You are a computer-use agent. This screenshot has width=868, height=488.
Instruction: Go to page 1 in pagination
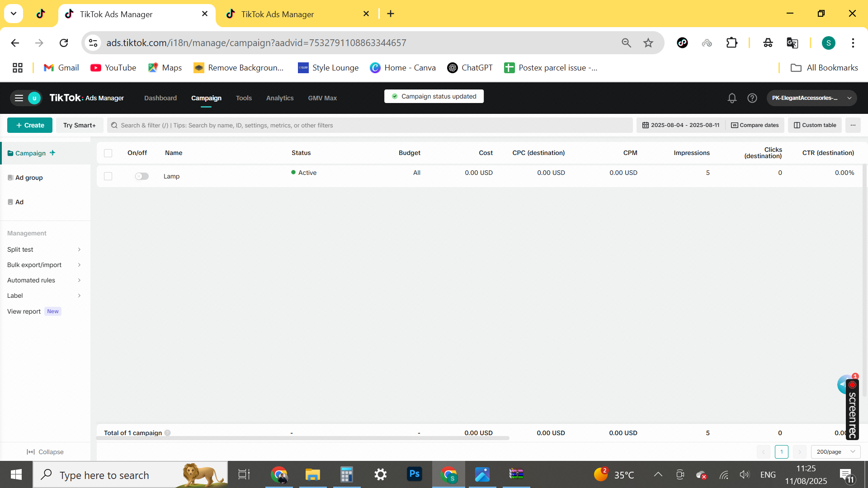(x=781, y=452)
